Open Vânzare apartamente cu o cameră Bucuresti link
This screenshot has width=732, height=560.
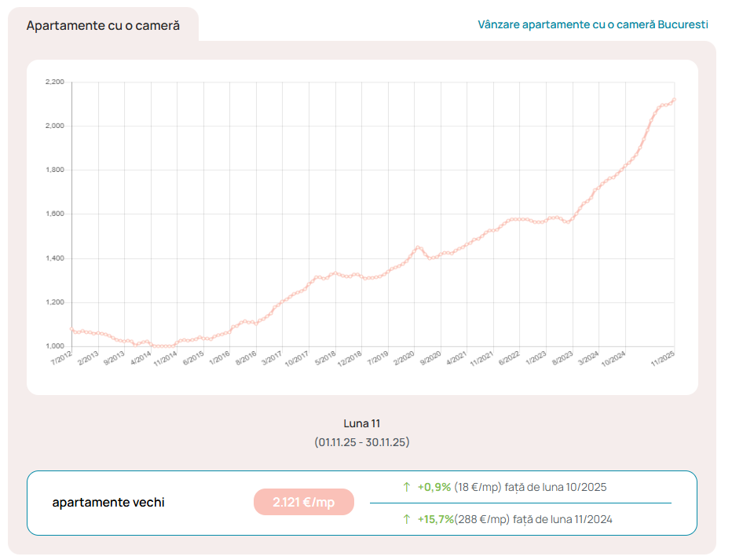(592, 24)
